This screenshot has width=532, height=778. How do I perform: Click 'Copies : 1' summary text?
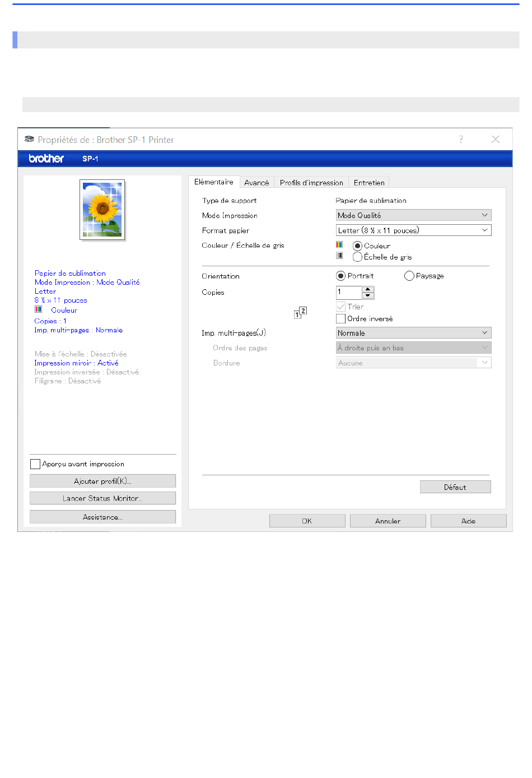pos(50,321)
